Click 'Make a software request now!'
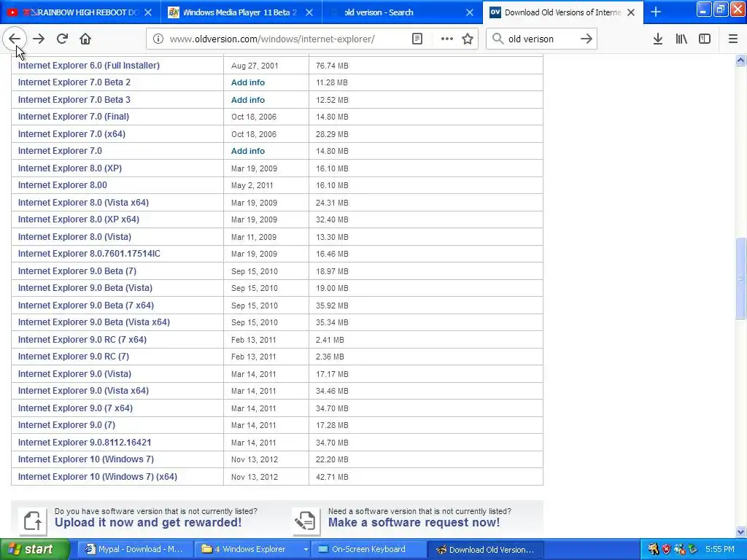The width and height of the screenshot is (747, 560). [x=414, y=522]
